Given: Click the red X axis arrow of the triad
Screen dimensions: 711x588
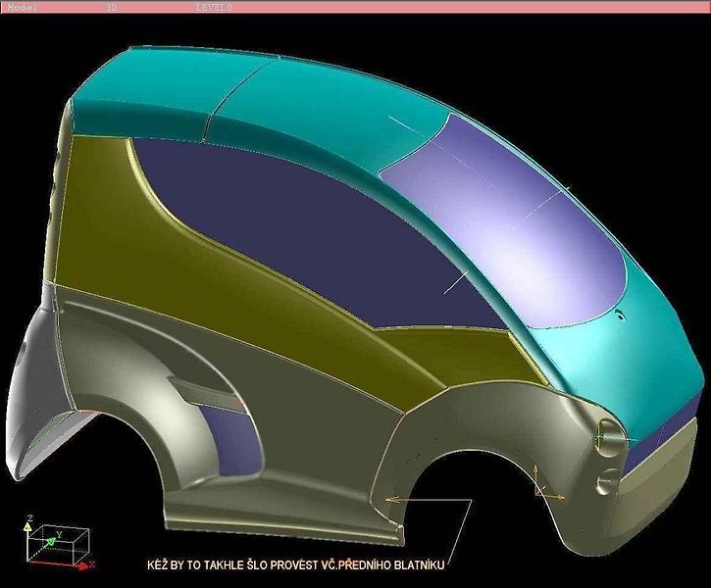Looking at the screenshot, I should coord(82,564).
